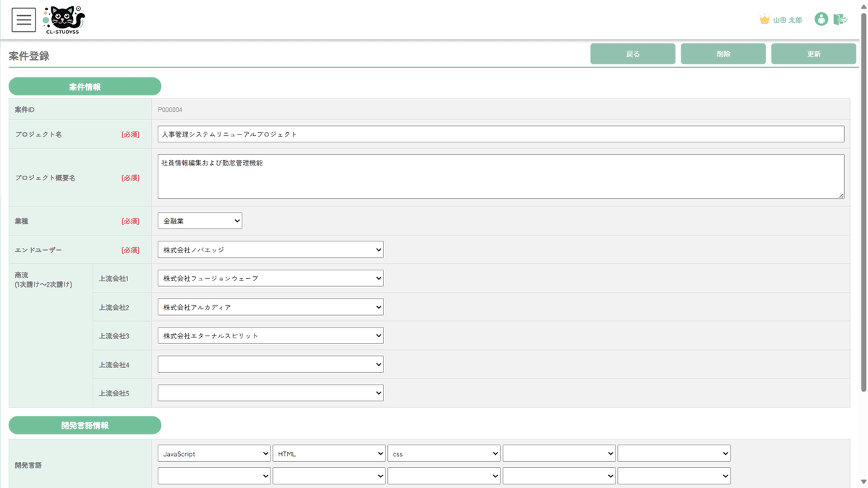Open the hamburger navigation menu
The height and width of the screenshot is (488, 868).
24,20
